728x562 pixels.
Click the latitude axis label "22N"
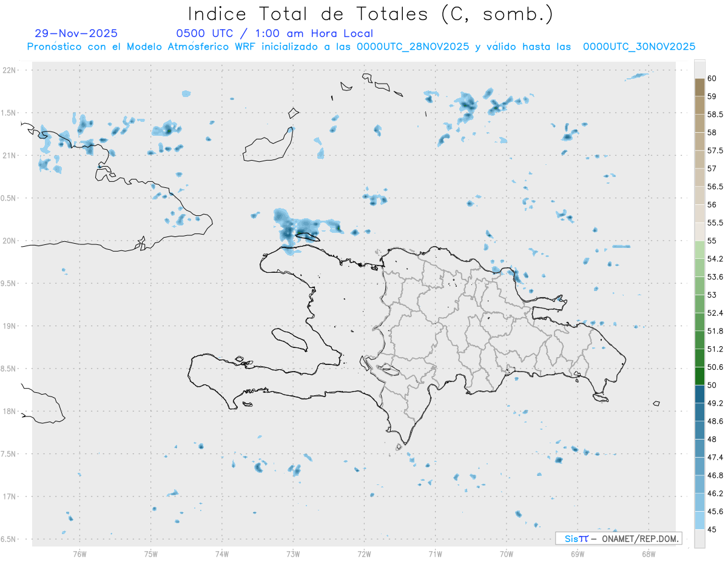click(x=10, y=70)
